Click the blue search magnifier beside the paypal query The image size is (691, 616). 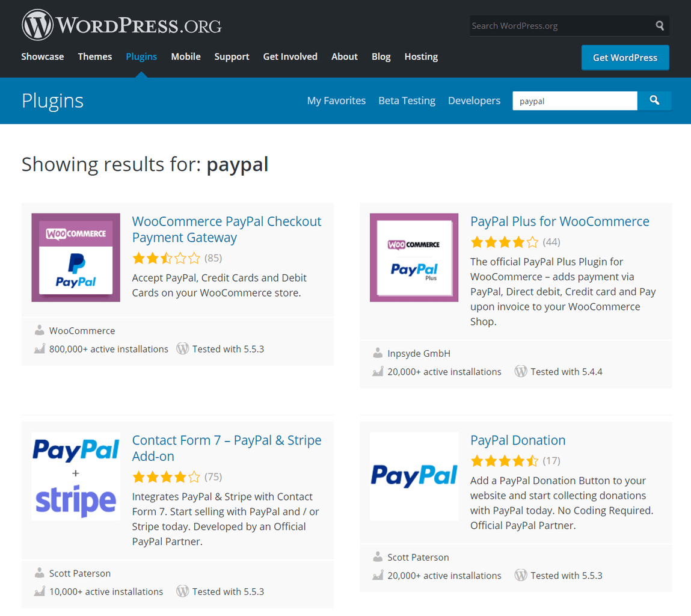tap(654, 100)
